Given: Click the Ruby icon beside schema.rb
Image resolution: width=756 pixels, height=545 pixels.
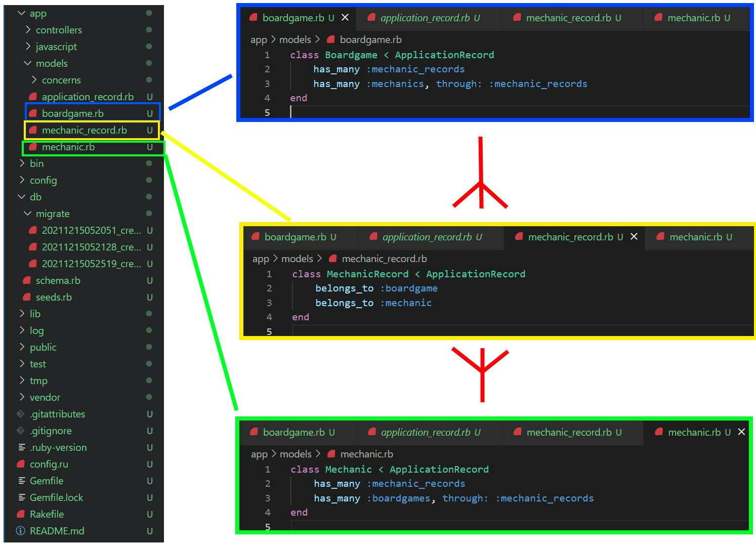Looking at the screenshot, I should (x=27, y=280).
